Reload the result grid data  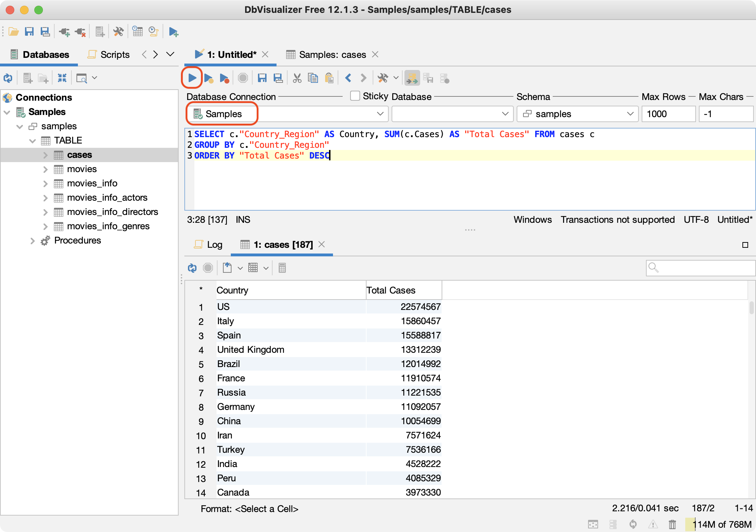point(192,268)
